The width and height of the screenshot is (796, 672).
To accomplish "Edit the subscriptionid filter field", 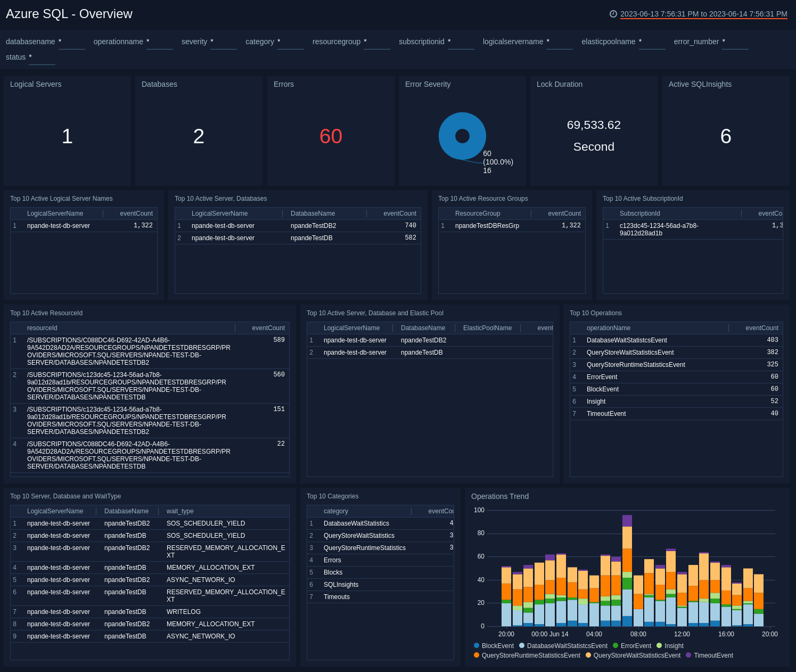I will pos(461,42).
